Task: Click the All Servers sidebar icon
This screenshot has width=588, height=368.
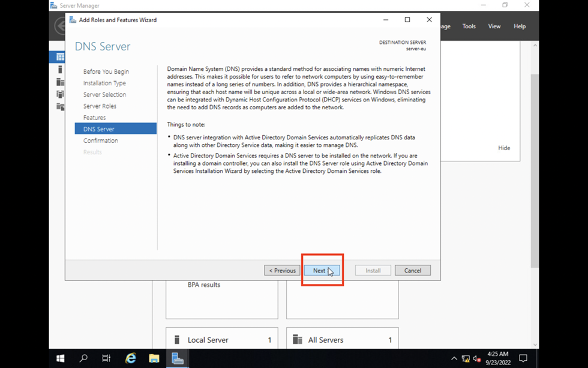Action: point(60,82)
